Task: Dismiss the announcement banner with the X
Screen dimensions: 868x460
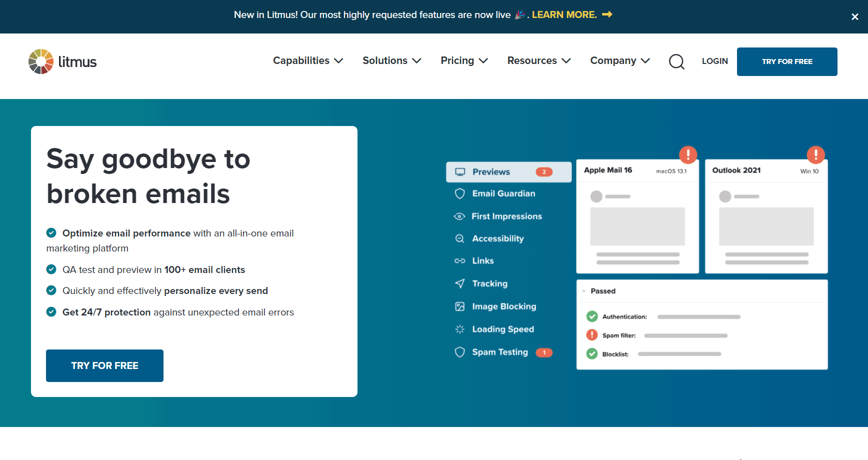Action: tap(855, 16)
